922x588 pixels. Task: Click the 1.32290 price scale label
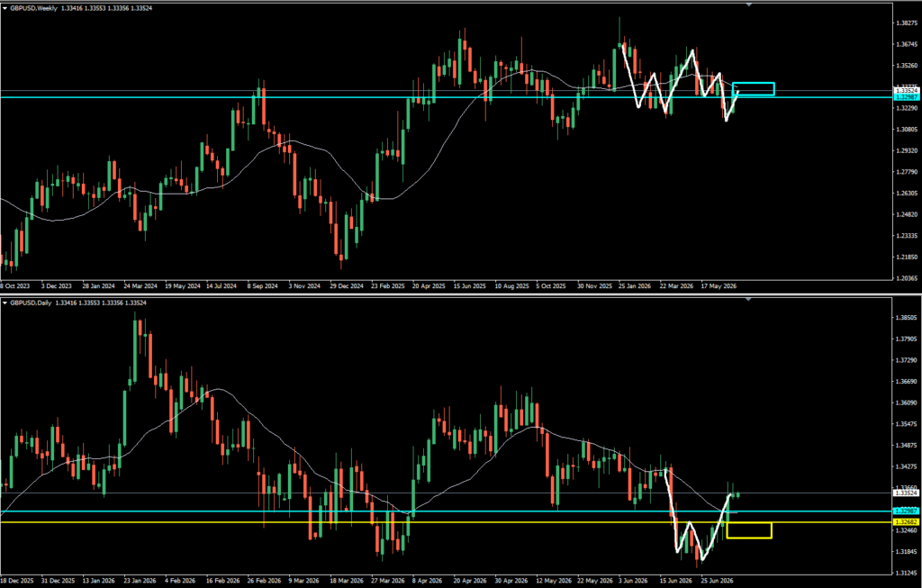tap(907, 108)
